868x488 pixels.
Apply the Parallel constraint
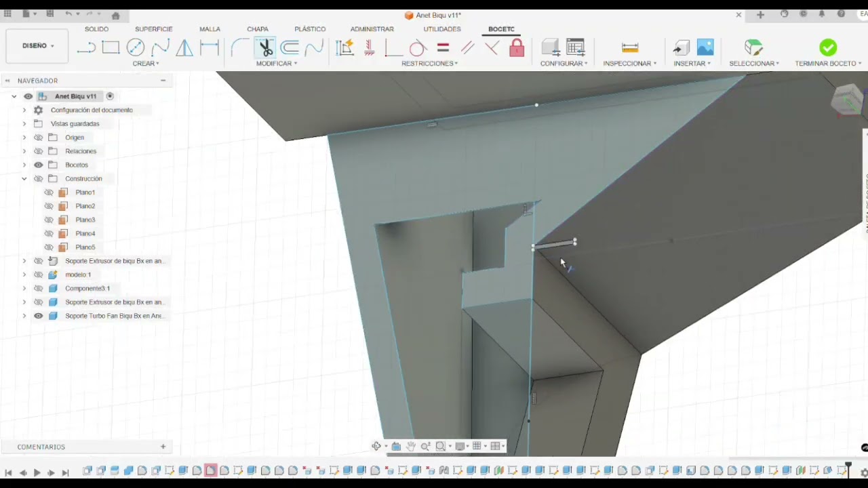coord(467,47)
